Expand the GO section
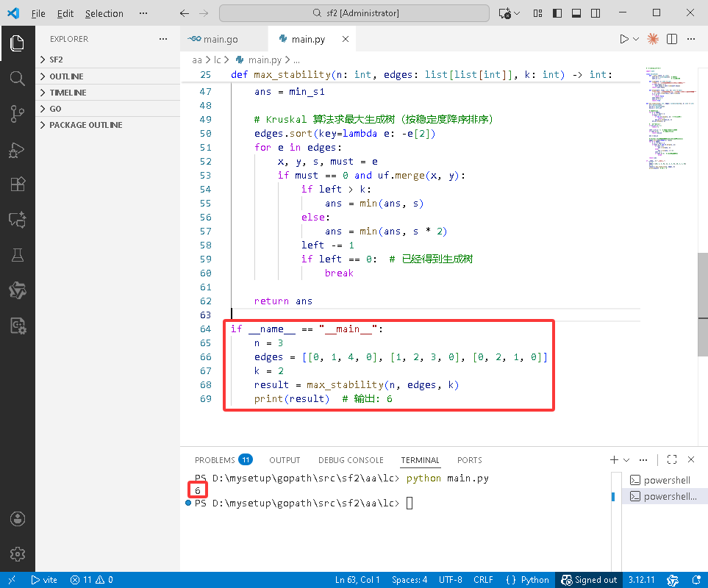The height and width of the screenshot is (588, 708). (x=107, y=109)
